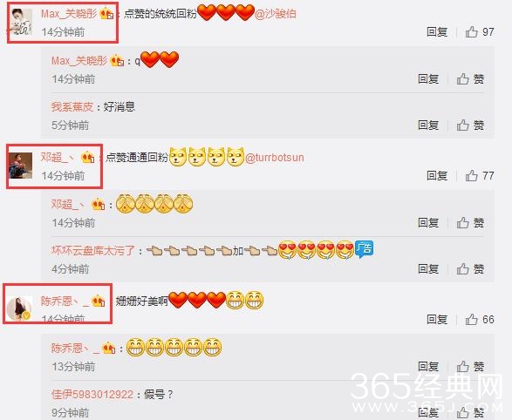Reply to the 好消息 comment
512x420 pixels.
point(428,125)
